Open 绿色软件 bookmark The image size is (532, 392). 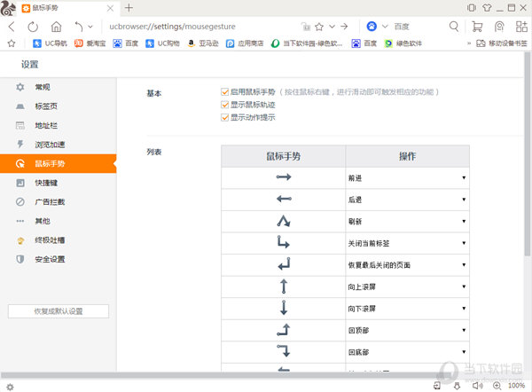[403, 43]
